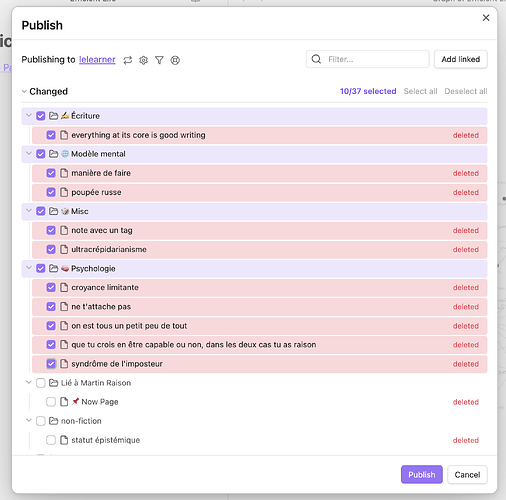
Task: Enable the statut épistémique checkbox
Action: [51, 440]
